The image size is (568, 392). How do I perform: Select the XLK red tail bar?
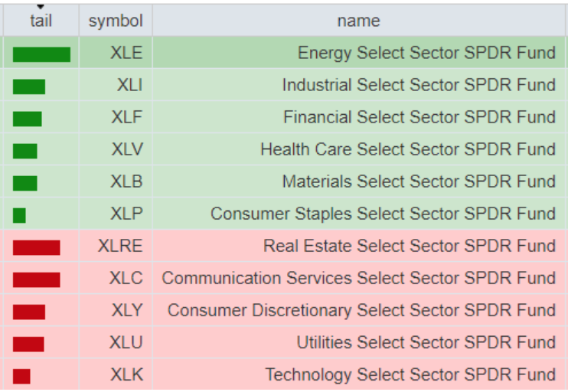tap(21, 376)
